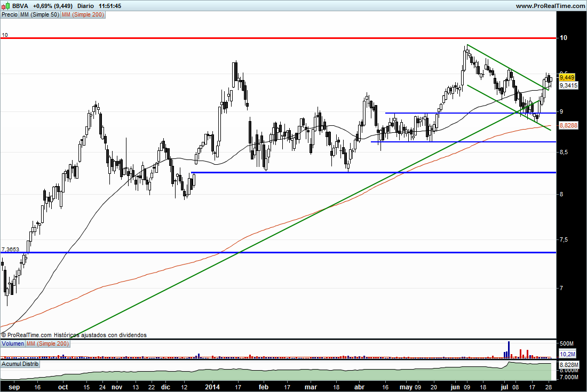Click the 9,3415 moving average value tag
Image resolution: width=587 pixels, height=392 pixels.
[x=568, y=86]
